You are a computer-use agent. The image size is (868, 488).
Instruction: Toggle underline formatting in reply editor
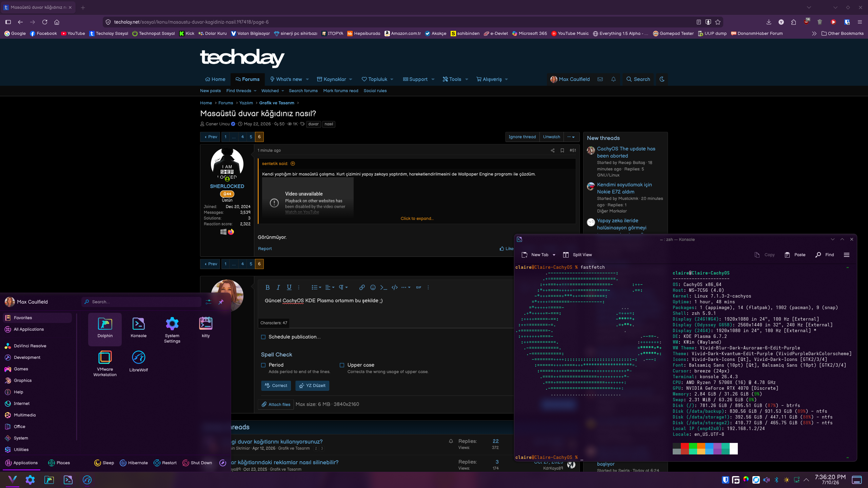click(289, 287)
